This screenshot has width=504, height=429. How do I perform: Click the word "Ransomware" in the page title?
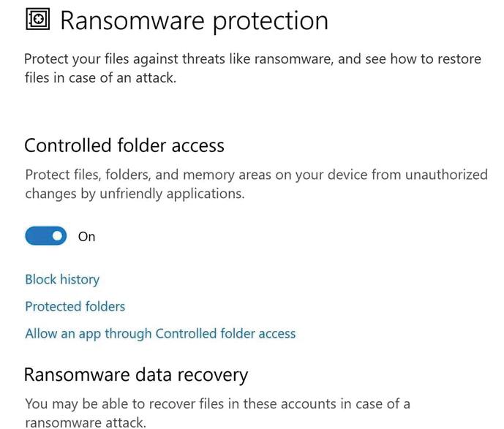pyautogui.click(x=129, y=20)
